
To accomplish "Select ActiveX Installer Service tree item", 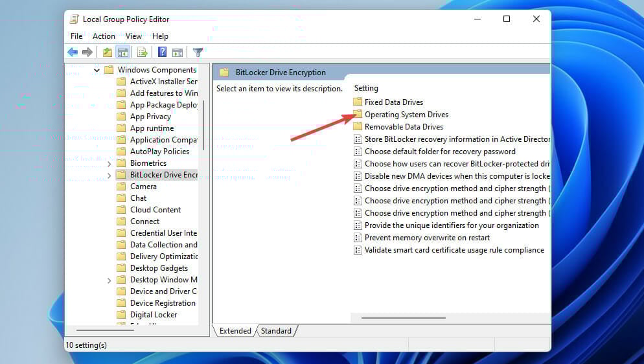I will 163,81.
